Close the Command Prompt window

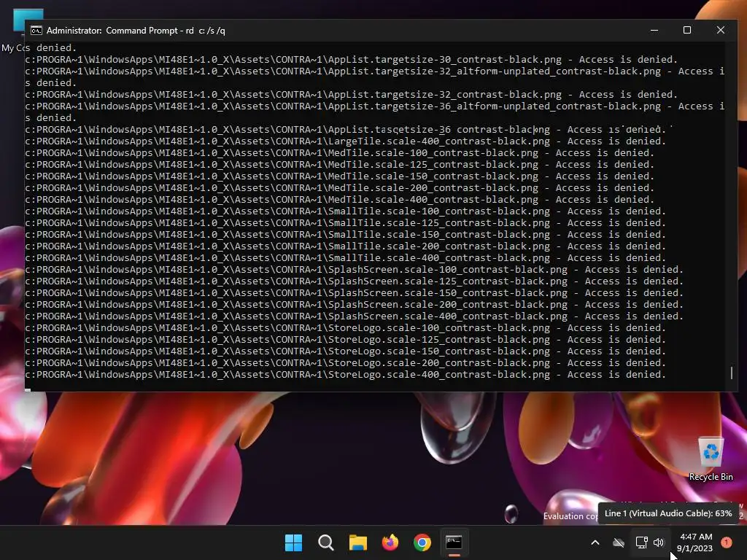pyautogui.click(x=720, y=30)
